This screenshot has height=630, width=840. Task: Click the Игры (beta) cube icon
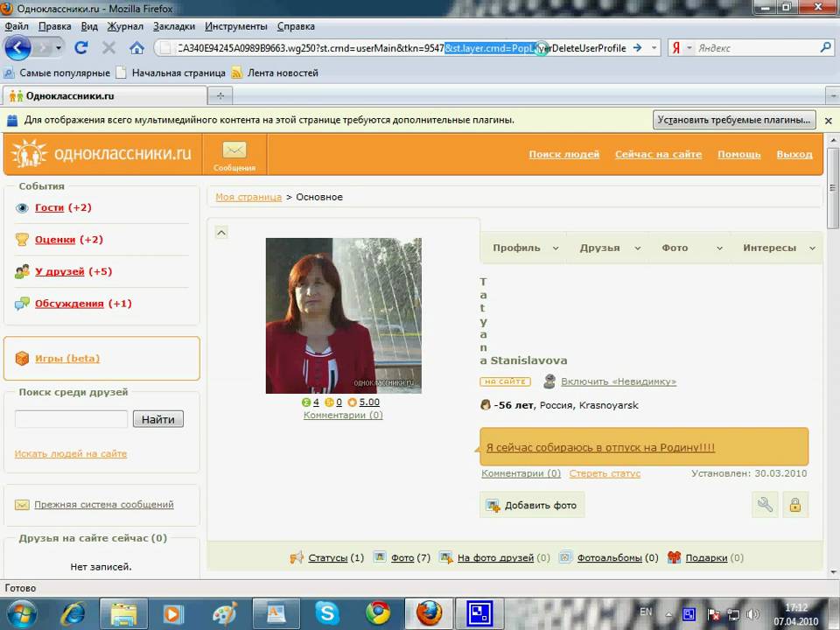pos(22,359)
